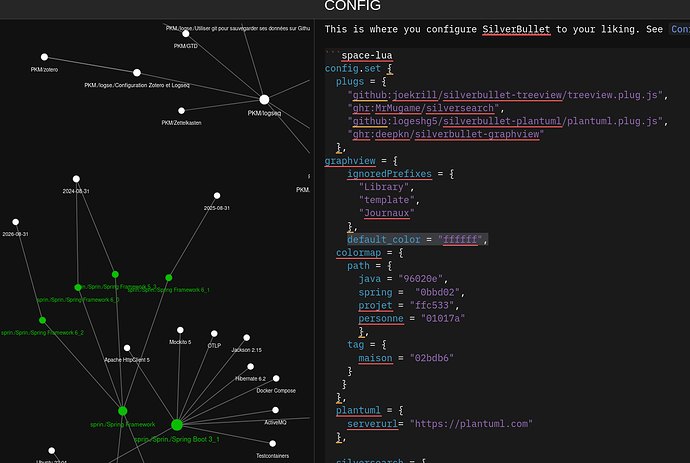Select the Docker Compose graph node

coord(276,378)
